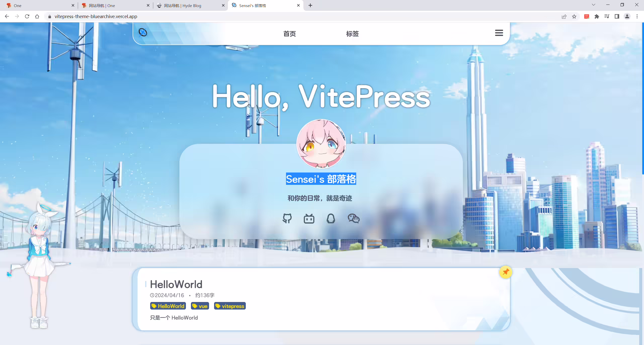Open the WeChat social link icon
Image resolution: width=644 pixels, height=345 pixels.
353,219
